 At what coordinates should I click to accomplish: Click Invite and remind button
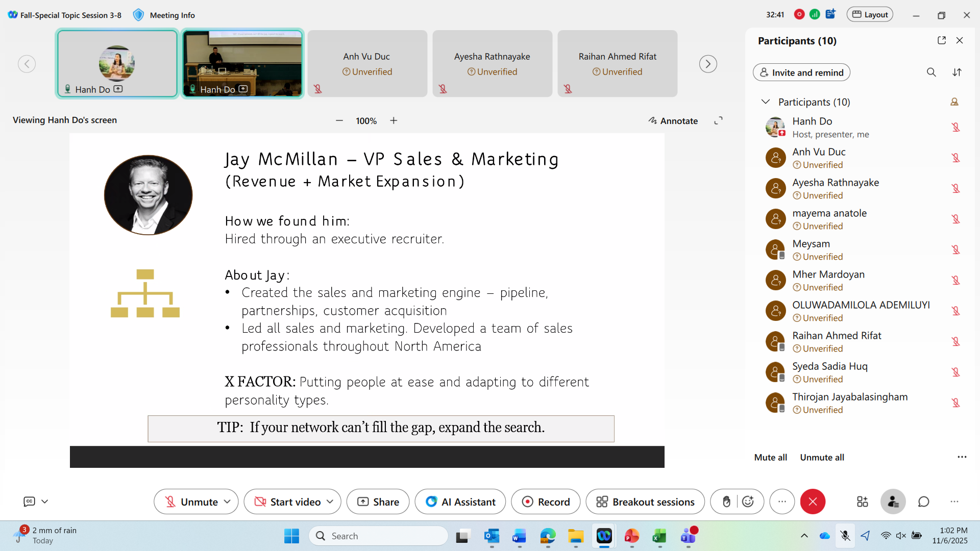coord(801,72)
